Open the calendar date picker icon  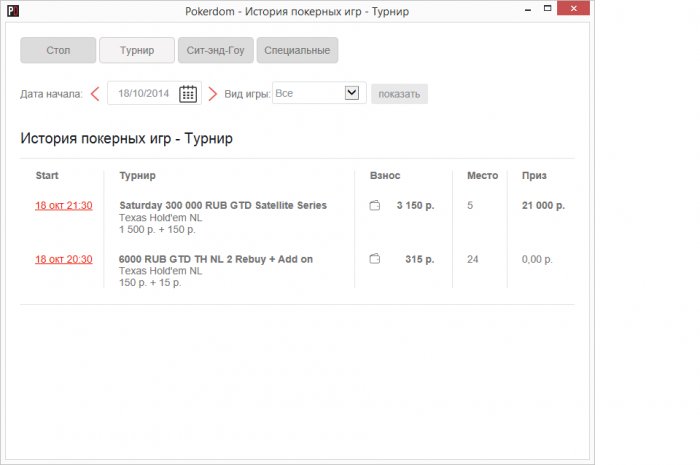pos(188,94)
